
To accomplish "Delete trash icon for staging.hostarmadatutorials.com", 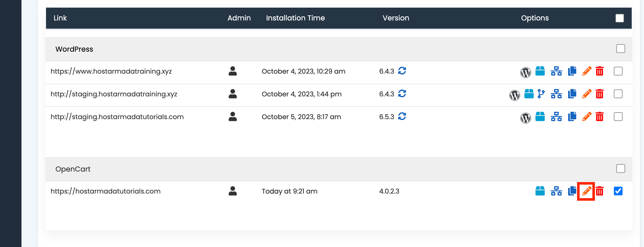I will [600, 117].
